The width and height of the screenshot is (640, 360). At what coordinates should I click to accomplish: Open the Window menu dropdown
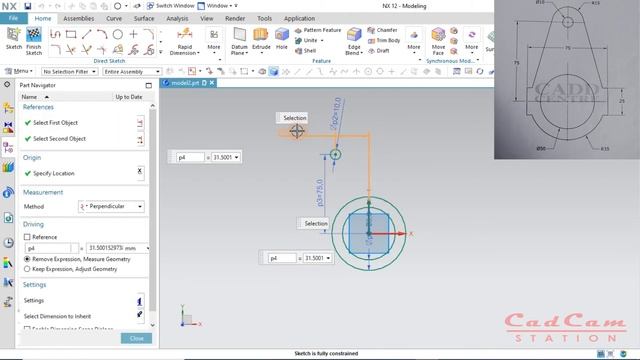click(x=217, y=6)
